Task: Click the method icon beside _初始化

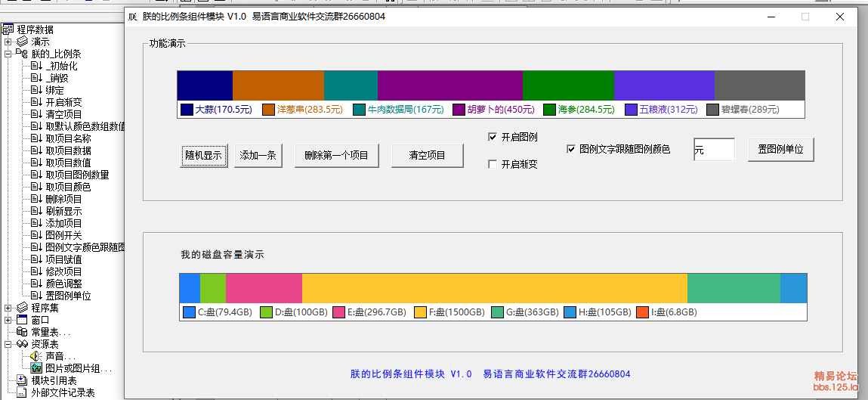Action: [36, 66]
